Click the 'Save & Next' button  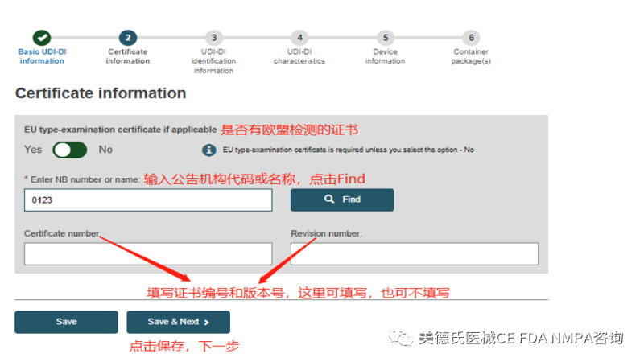pos(178,322)
